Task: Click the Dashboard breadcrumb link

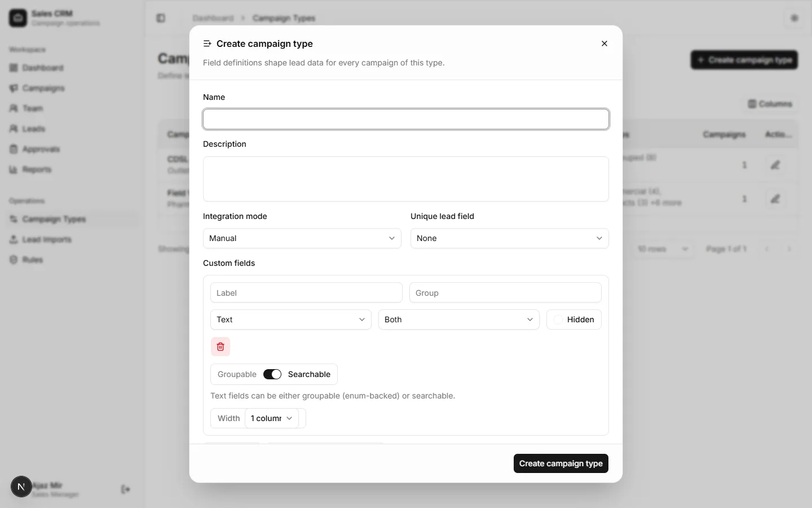Action: [x=213, y=18]
